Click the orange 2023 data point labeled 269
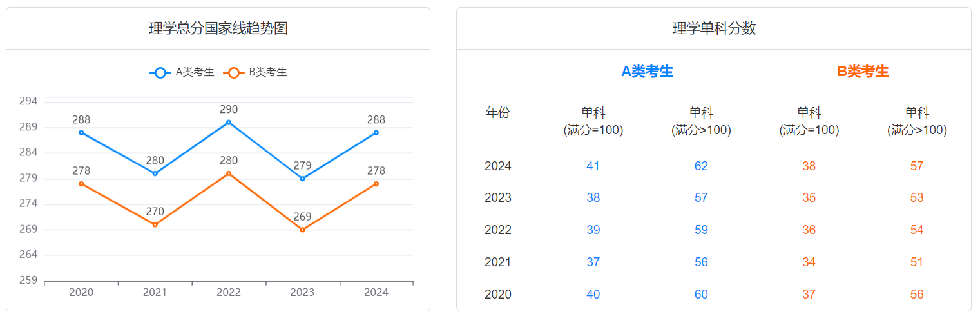 coord(302,230)
